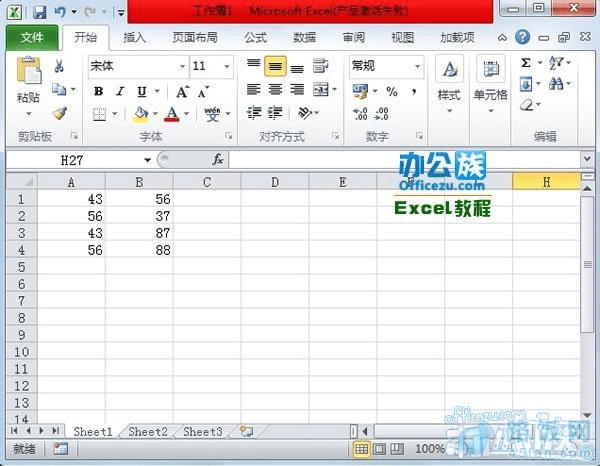Switch to the 插入 Insert tab
Screen dimensions: 600x466
(135, 37)
